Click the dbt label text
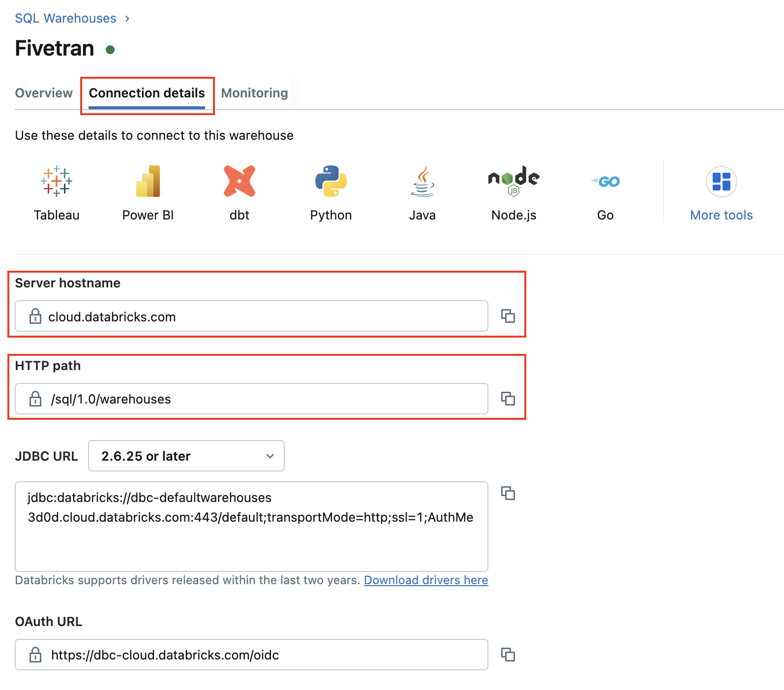Screen dimensions: 784x690 (240, 215)
